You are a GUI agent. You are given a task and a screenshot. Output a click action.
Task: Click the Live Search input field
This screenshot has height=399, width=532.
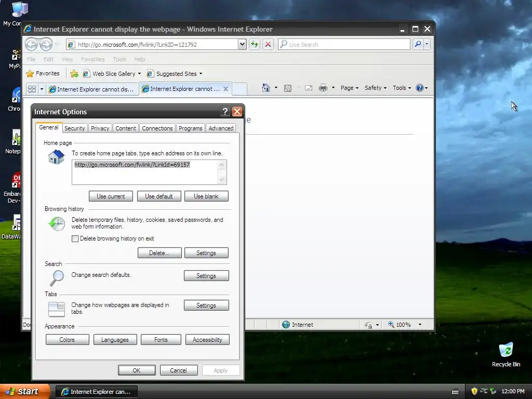point(344,44)
